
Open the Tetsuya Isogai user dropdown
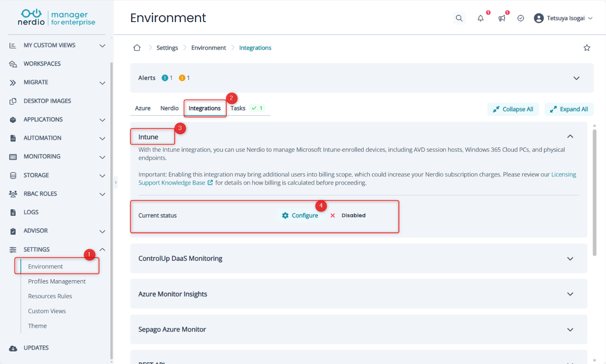pos(563,18)
